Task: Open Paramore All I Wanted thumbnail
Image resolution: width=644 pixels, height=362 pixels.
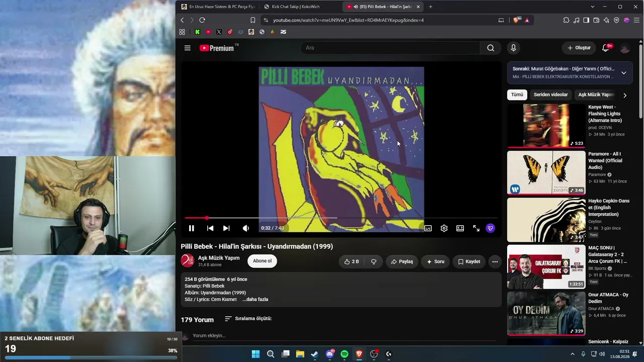Action: pyautogui.click(x=546, y=172)
